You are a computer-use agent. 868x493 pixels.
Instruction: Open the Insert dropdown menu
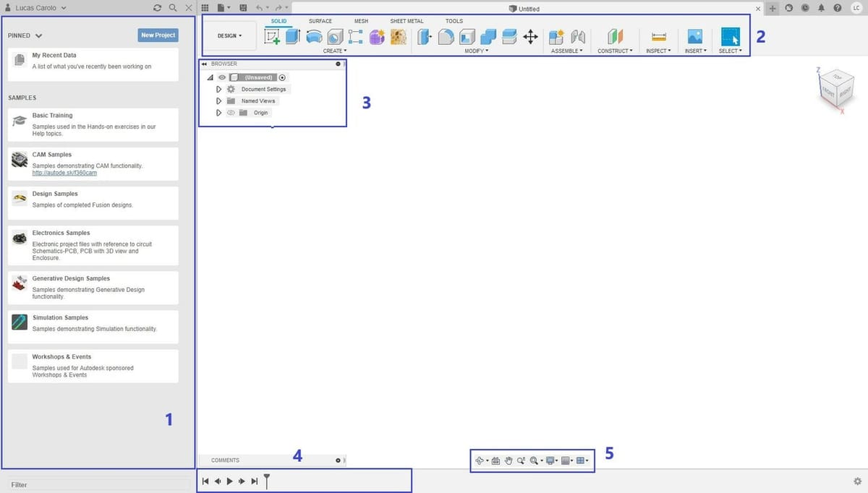696,51
